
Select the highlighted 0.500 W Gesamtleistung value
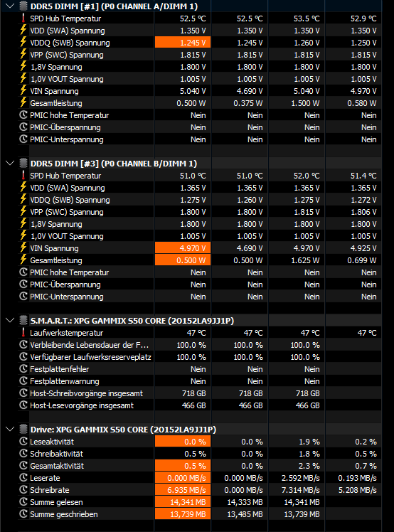183,260
